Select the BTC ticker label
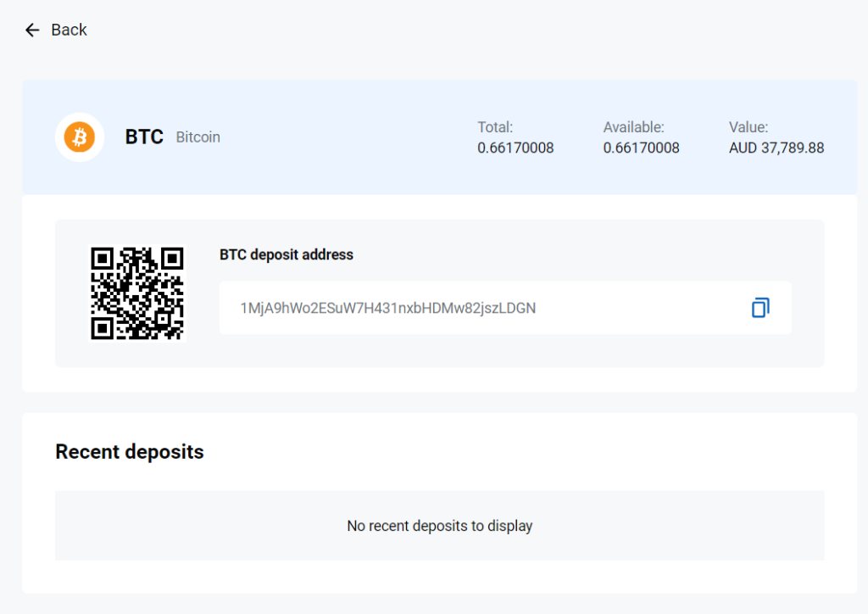The image size is (868, 614). [x=144, y=137]
